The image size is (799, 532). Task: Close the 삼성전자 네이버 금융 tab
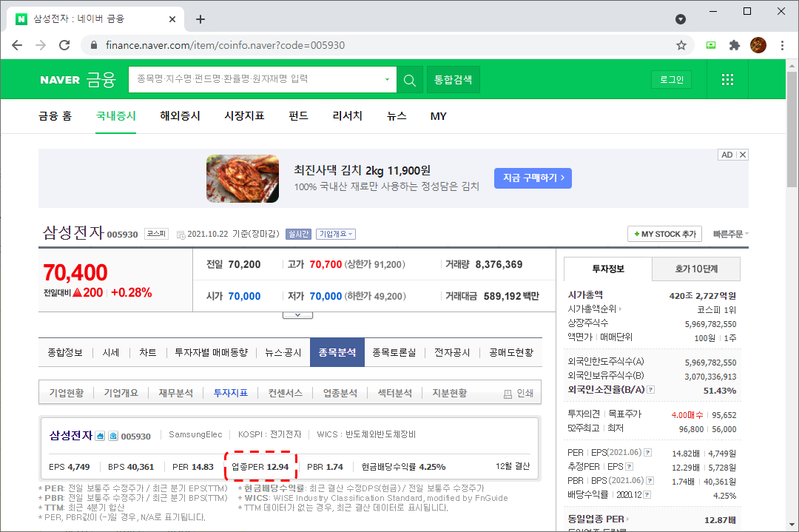[172, 19]
